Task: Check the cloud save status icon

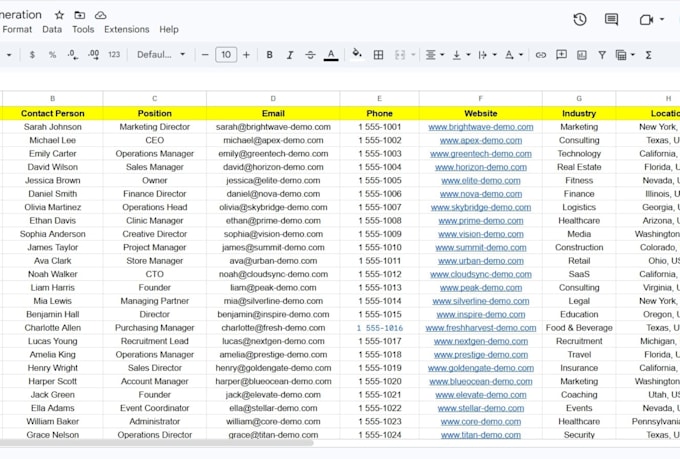Action: click(101, 15)
